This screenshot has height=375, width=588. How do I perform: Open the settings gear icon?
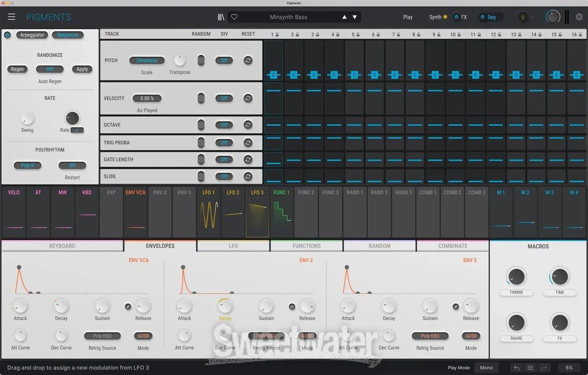579,17
